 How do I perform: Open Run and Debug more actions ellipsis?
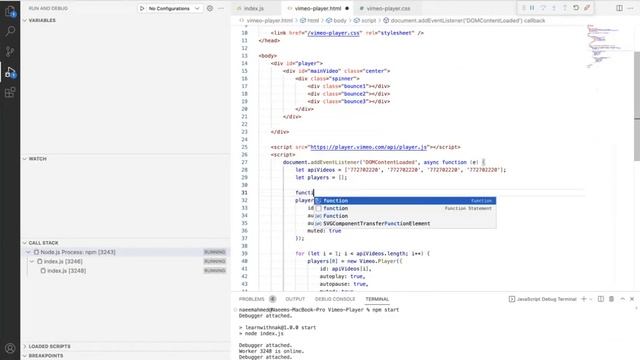click(221, 8)
